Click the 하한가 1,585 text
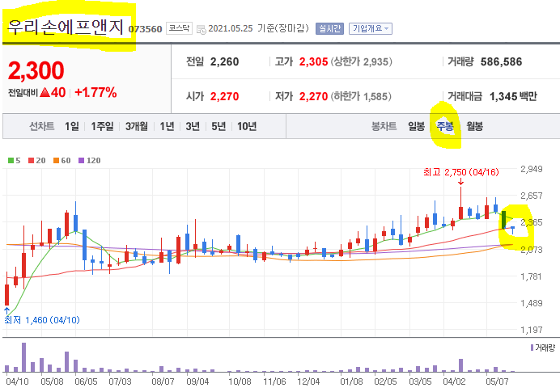Image resolution: width=560 pixels, height=392 pixels. coord(361,96)
